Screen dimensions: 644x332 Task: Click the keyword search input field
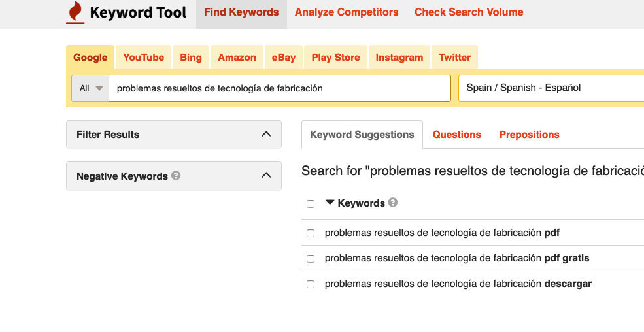(280, 88)
